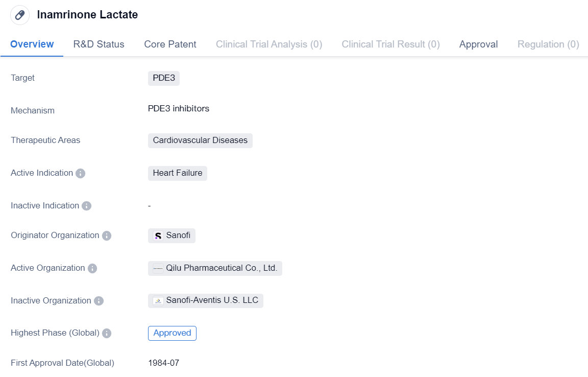Viewport: 588px width, 377px height.
Task: Go to the Approval tab
Action: (478, 44)
